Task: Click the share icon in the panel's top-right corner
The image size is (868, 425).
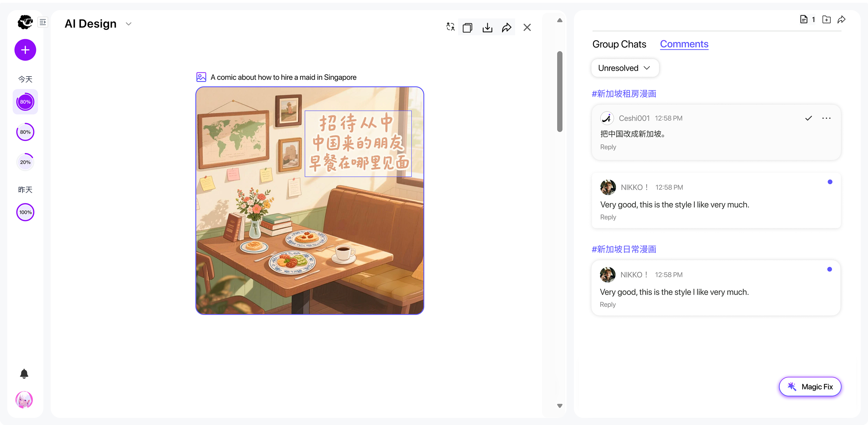Action: pos(842,19)
